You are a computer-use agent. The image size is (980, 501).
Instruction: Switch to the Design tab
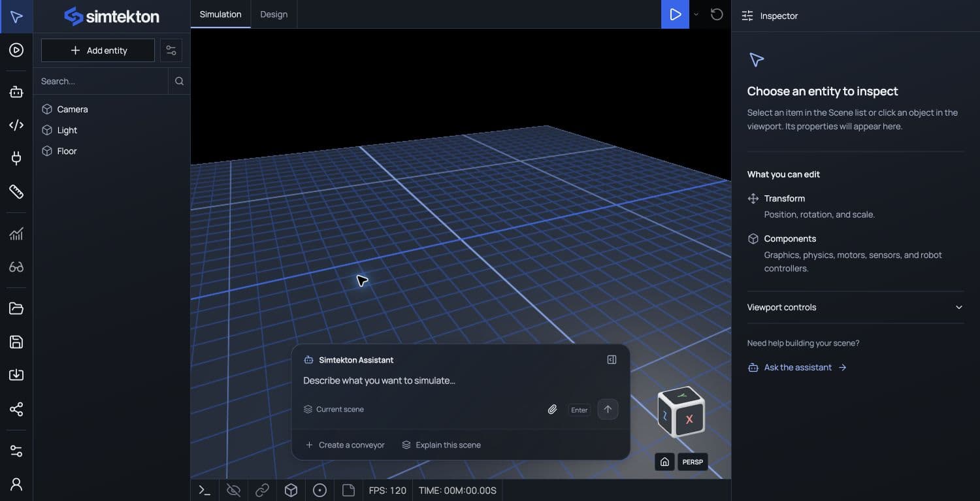[x=274, y=14]
